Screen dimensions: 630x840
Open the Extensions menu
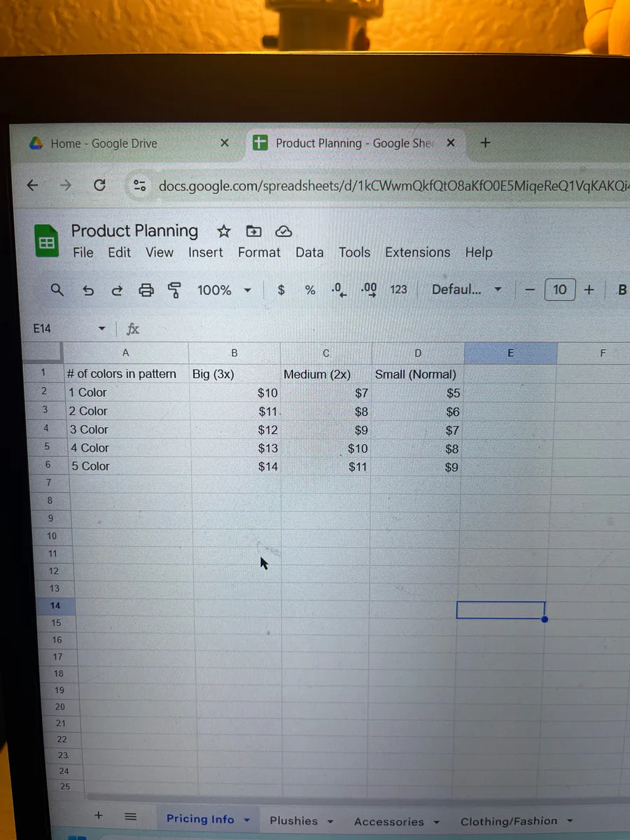point(418,253)
